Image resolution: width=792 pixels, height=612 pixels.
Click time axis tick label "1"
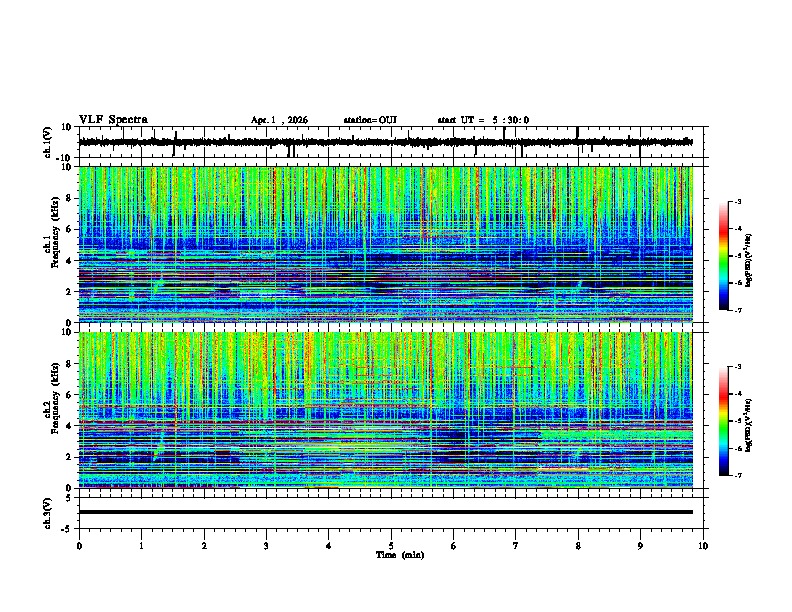141,546
